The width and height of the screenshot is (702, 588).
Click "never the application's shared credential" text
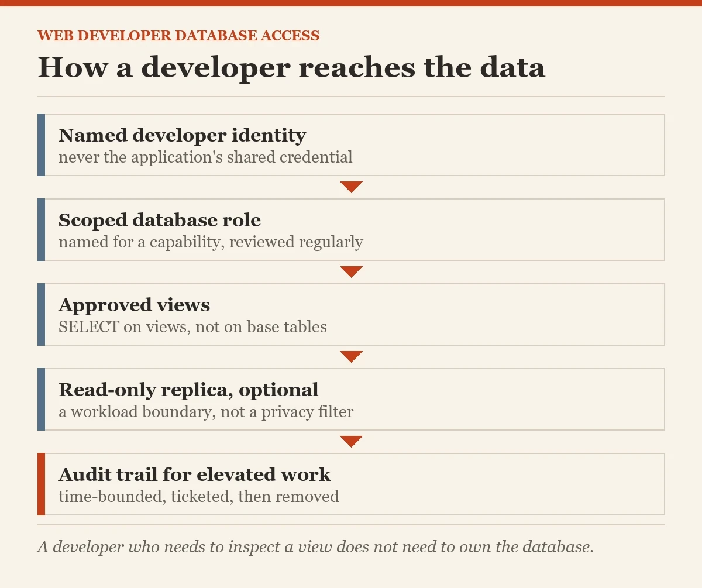(205, 157)
